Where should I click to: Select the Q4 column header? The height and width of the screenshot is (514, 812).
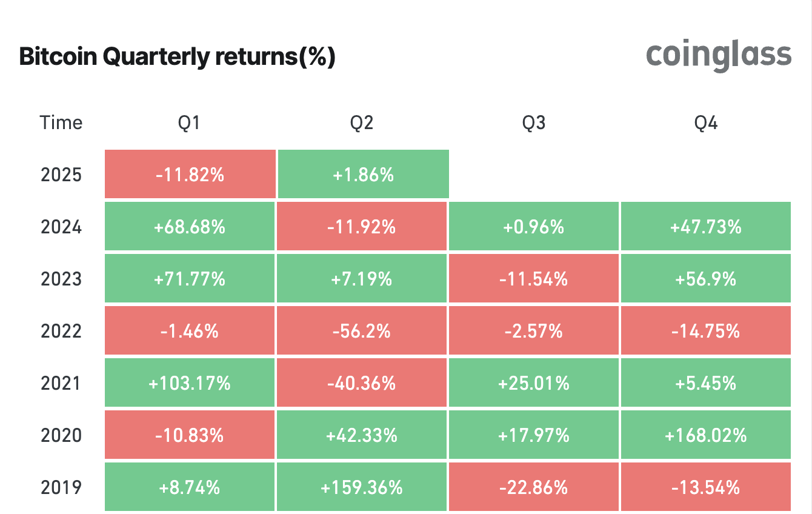pyautogui.click(x=706, y=123)
